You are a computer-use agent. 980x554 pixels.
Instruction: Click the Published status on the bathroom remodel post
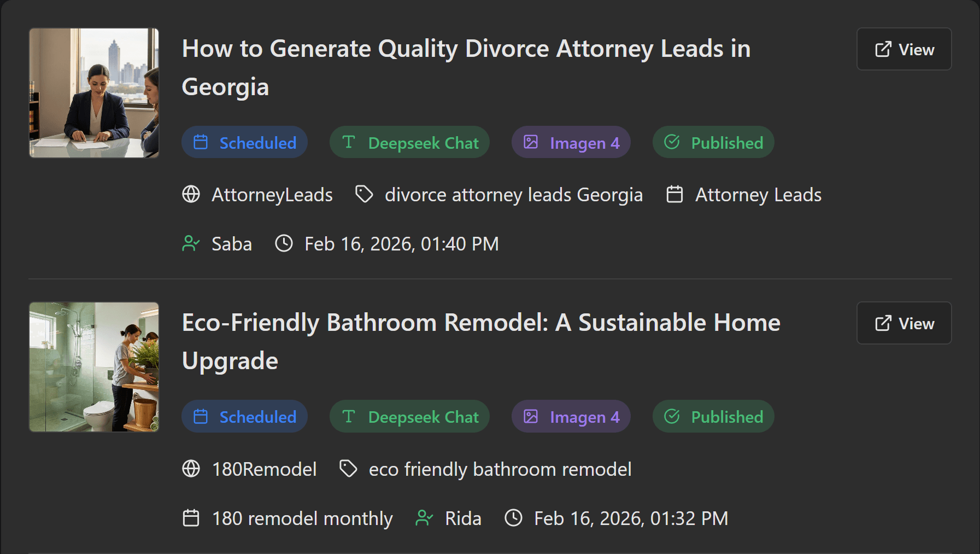coord(713,416)
